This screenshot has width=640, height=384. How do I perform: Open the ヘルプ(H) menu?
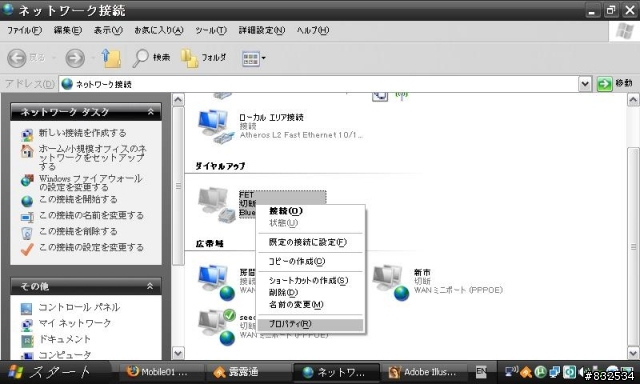tap(313, 30)
